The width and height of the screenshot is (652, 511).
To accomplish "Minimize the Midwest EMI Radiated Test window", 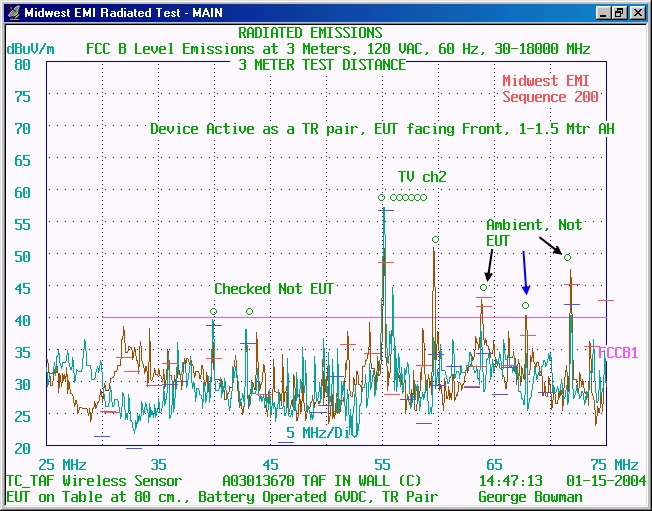I will tap(604, 13).
